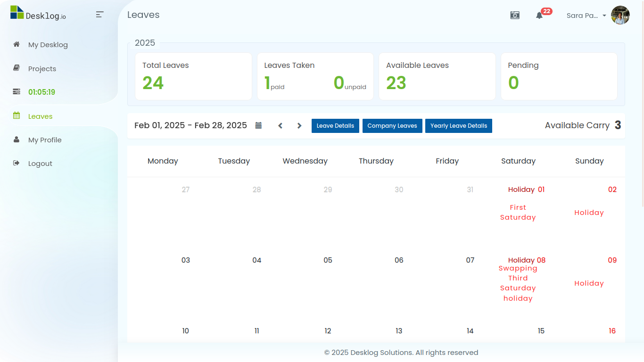Go to previous month with left chevron
This screenshot has height=362, width=644.
click(280, 126)
